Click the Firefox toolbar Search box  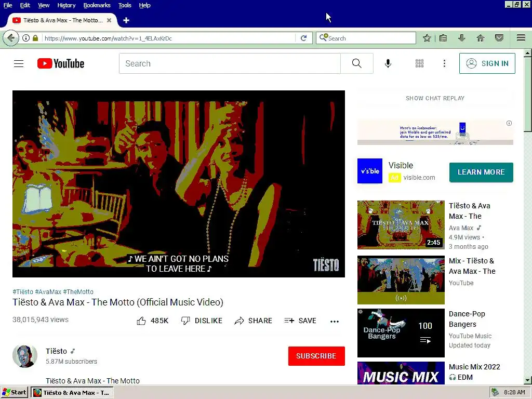[366, 38]
